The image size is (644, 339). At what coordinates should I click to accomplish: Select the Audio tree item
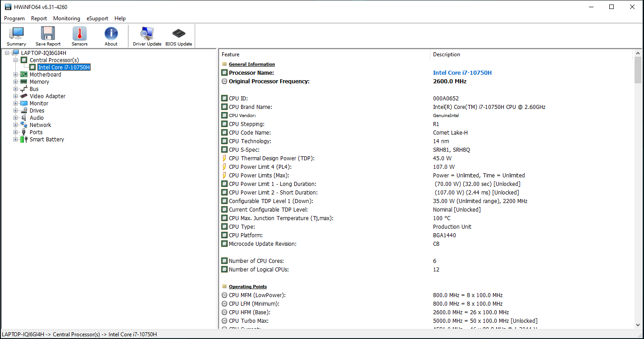tap(37, 118)
